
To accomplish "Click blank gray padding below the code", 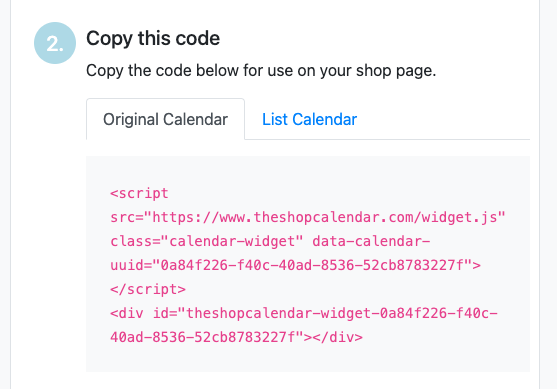I will [308, 360].
